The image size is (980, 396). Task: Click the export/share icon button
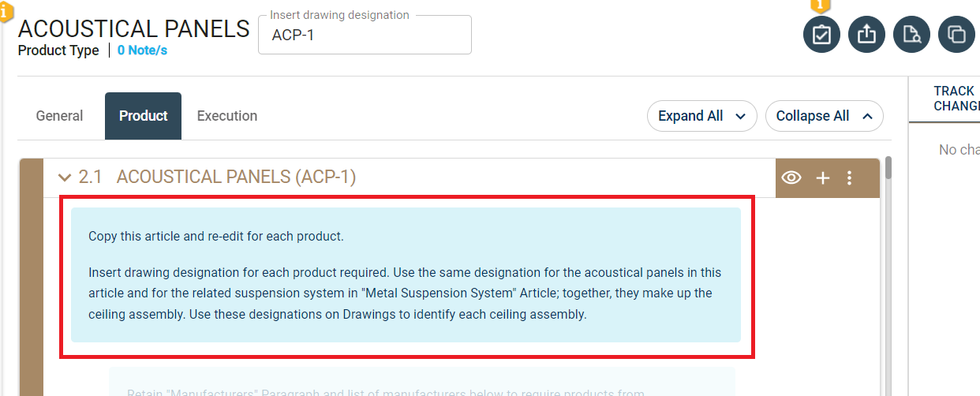click(866, 35)
